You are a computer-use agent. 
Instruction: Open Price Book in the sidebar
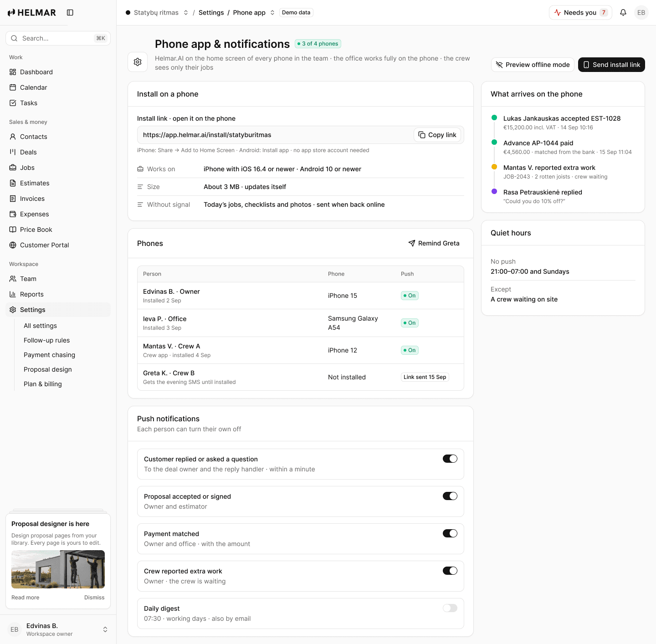coord(58,230)
